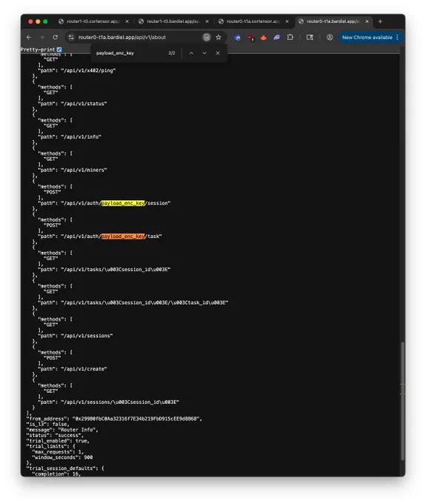Close the first router1-t0.cortensor.app tab
The height and width of the screenshot is (504, 426).
127,21
